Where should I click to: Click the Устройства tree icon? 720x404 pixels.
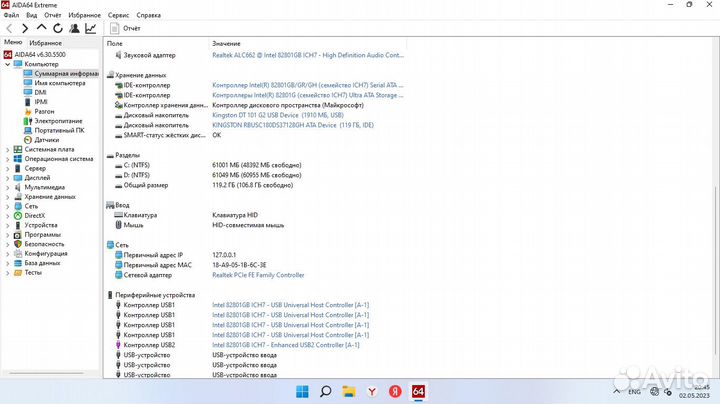point(17,225)
